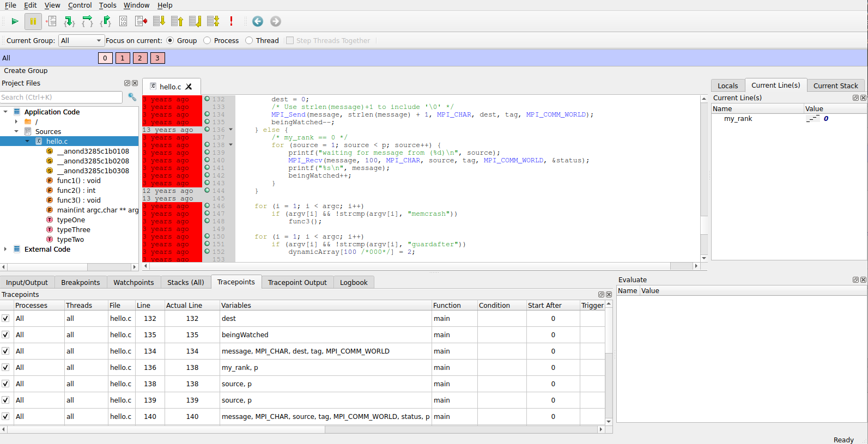This screenshot has width=868, height=444.
Task: Close the Project Files panel
Action: (x=135, y=83)
